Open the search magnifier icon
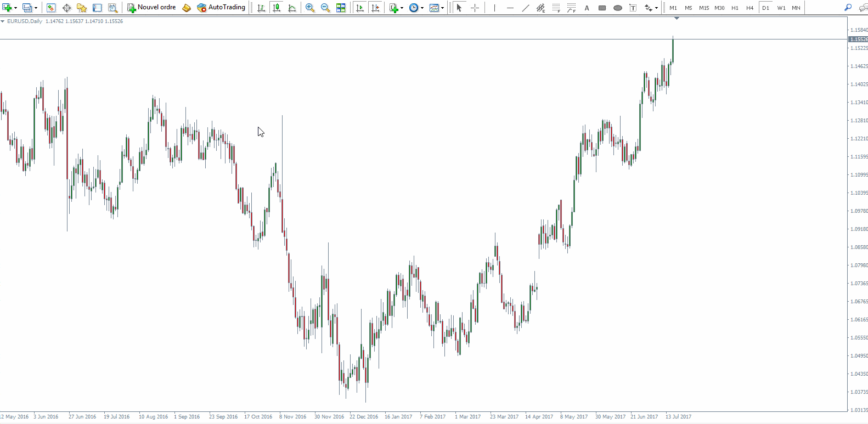The width and height of the screenshot is (868, 424). click(848, 8)
